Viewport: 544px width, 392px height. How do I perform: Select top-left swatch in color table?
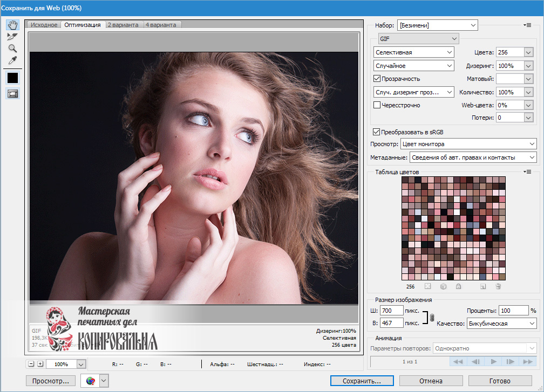(405, 180)
